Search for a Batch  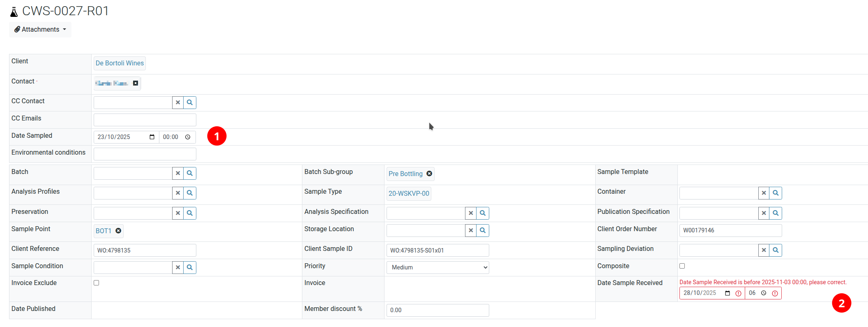tap(190, 173)
